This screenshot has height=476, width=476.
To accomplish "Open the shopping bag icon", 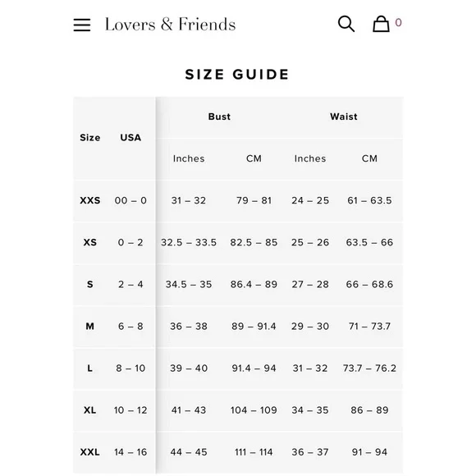I will (381, 24).
